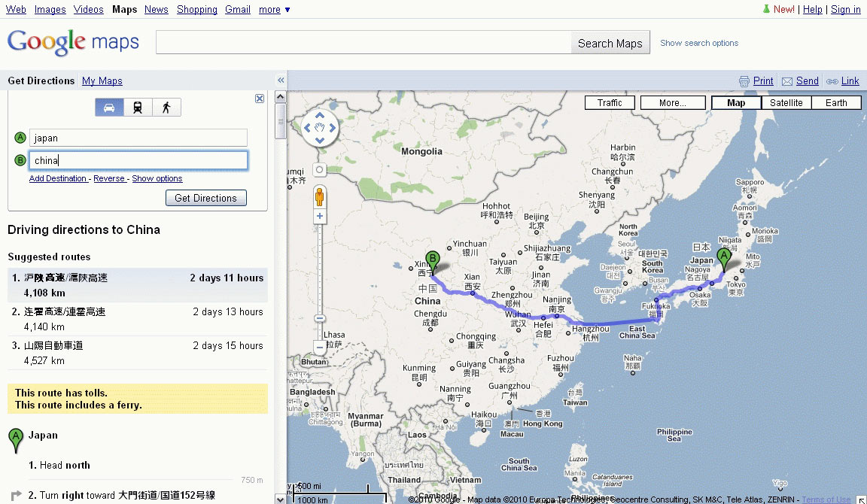
Task: Zoom out with the minus button
Action: coord(320,348)
